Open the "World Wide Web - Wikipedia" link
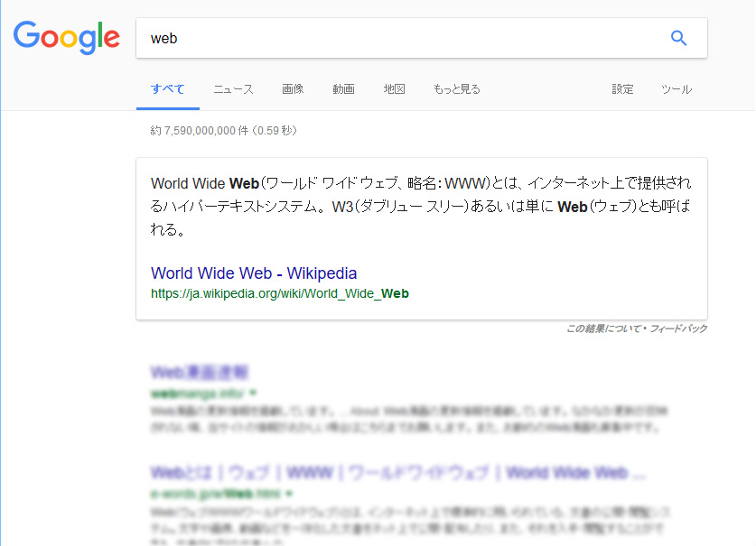This screenshot has height=546, width=756. [x=254, y=273]
